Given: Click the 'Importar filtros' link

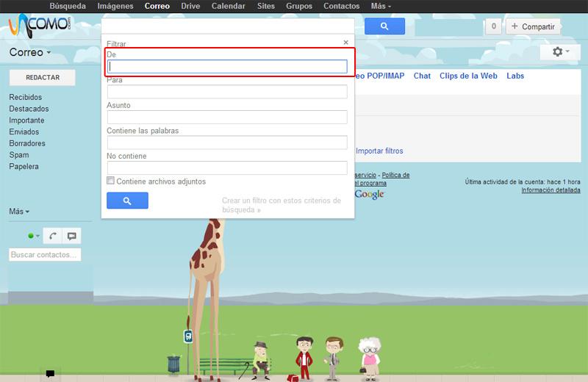Looking at the screenshot, I should [x=379, y=151].
